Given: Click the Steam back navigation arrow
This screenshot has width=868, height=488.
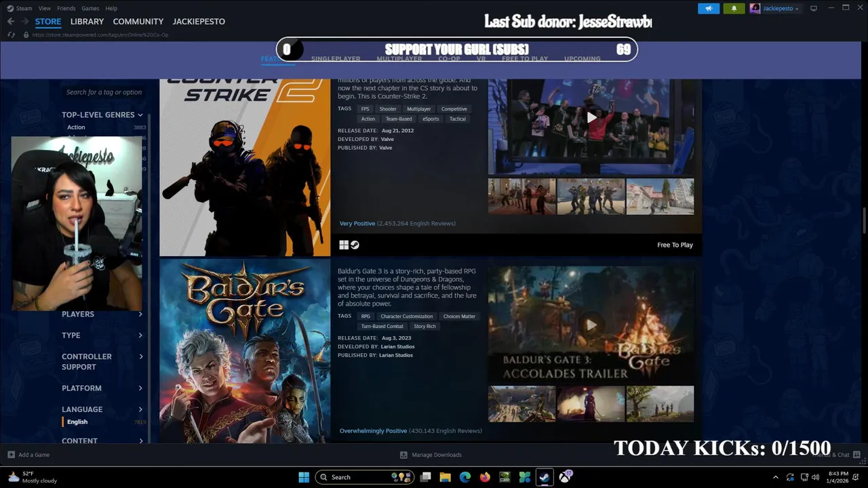Looking at the screenshot, I should click(11, 22).
